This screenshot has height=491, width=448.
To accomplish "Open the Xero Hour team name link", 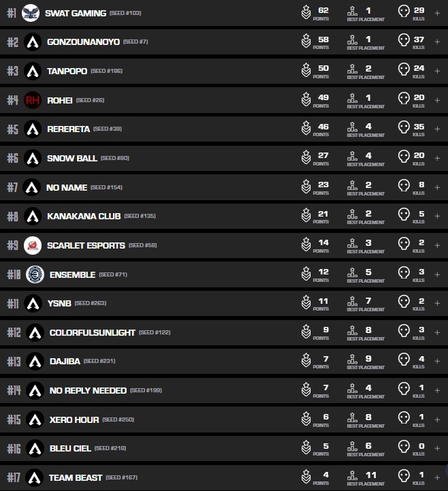I will tap(74, 419).
